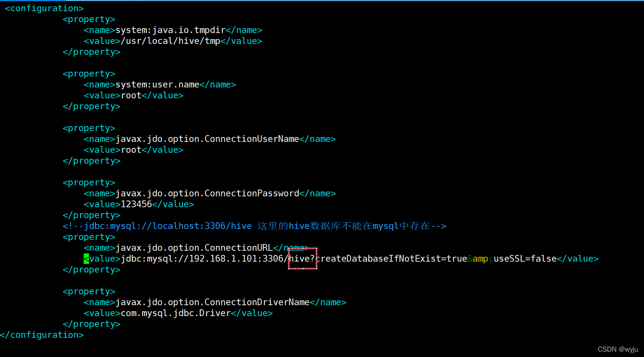Select the javax.jdo.option.ConnectionUserName text
The image size is (644, 357).
[207, 139]
